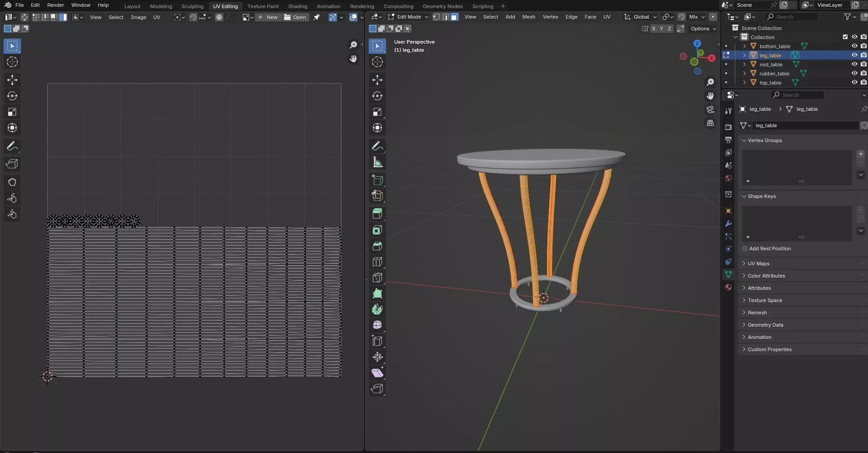Open Material properties tab
The image size is (868, 453).
(x=728, y=287)
